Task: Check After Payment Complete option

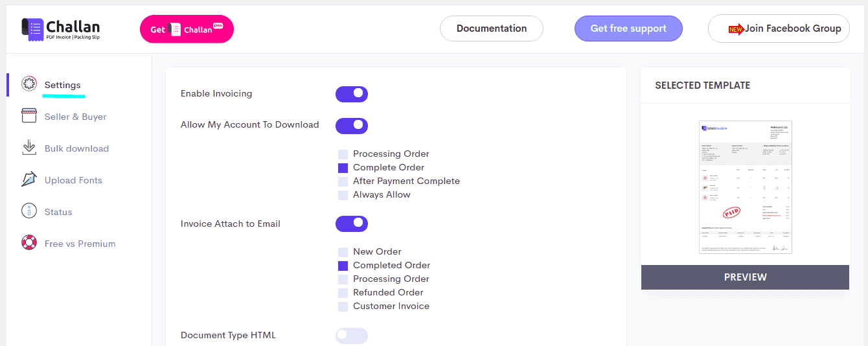Action: coord(343,181)
